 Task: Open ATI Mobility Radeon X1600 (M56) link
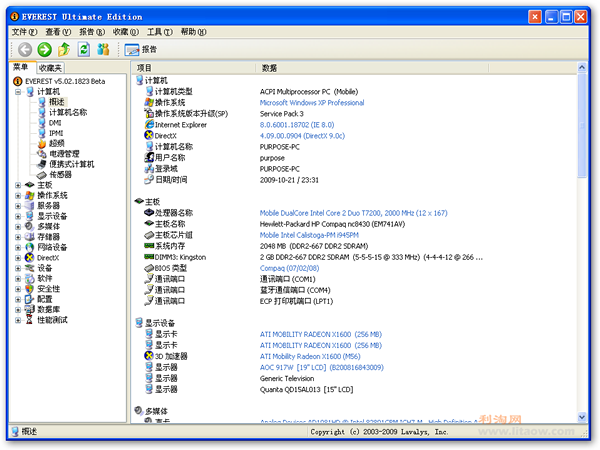pyautogui.click(x=310, y=356)
